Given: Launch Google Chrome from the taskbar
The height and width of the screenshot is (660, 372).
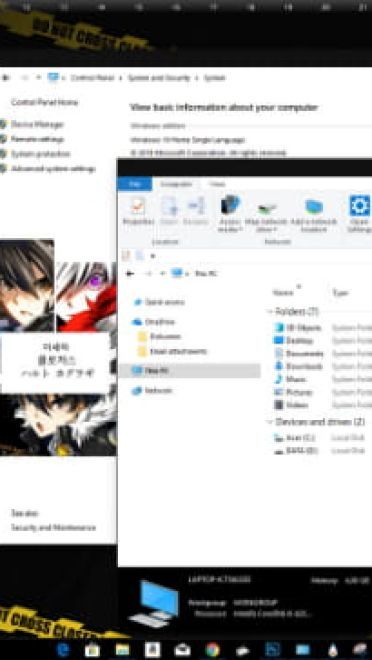Looking at the screenshot, I should [213, 650].
